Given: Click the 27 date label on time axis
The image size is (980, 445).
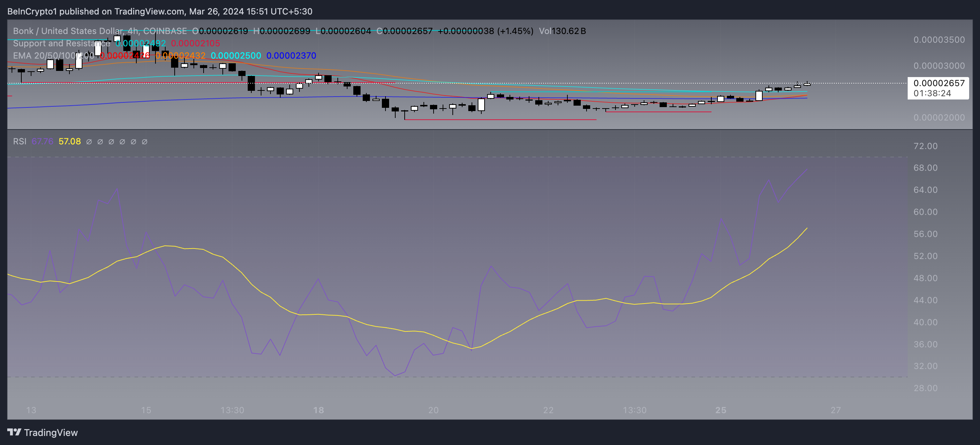Looking at the screenshot, I should pos(835,410).
